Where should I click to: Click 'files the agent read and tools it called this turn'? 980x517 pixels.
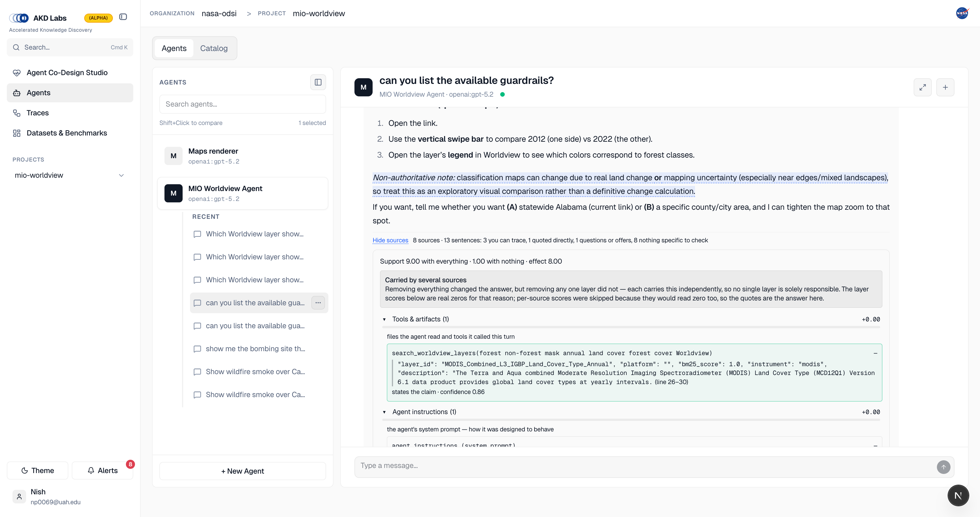[x=451, y=337]
